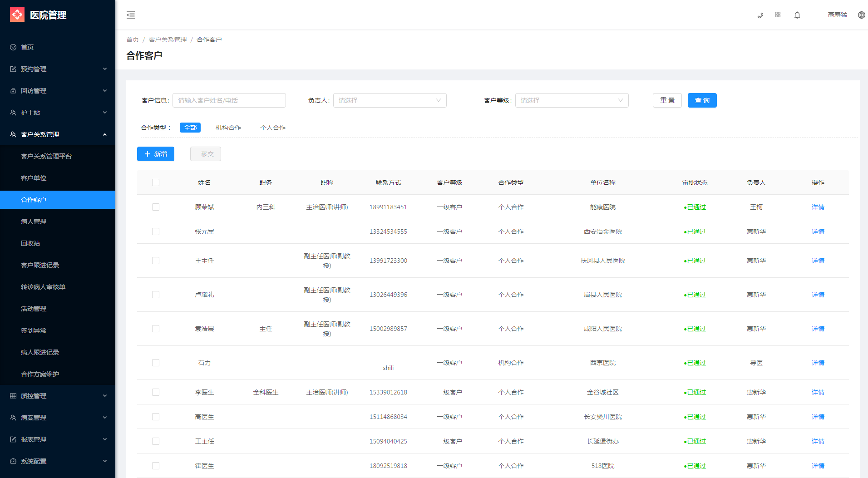Image resolution: width=868 pixels, height=478 pixels.
Task: Check the row checkbox for 顾荣斌
Action: pos(156,207)
